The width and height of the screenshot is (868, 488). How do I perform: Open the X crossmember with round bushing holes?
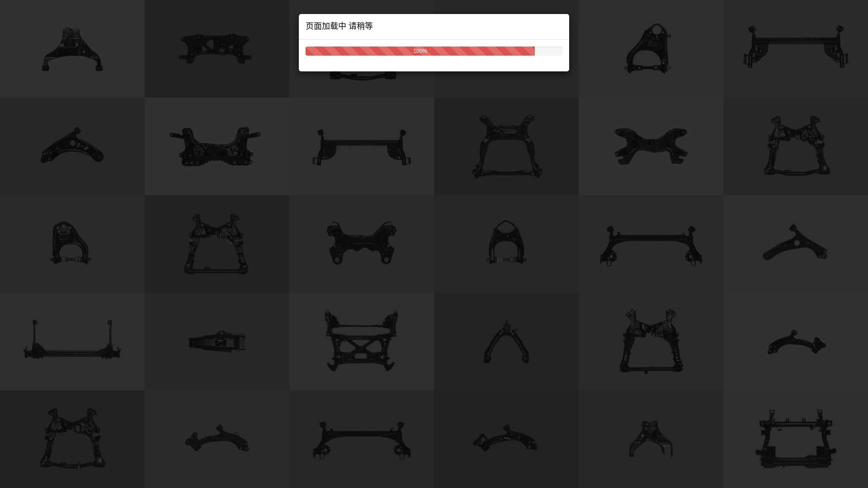point(362,243)
